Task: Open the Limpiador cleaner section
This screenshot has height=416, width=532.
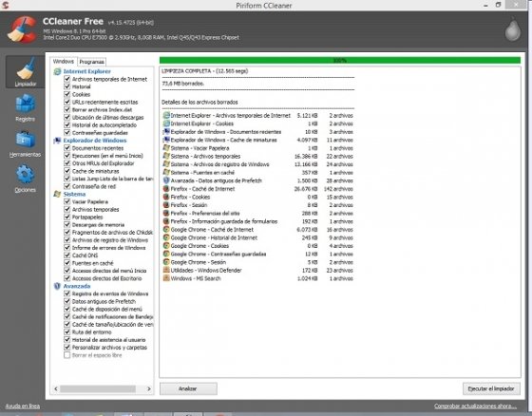Action: point(25,72)
